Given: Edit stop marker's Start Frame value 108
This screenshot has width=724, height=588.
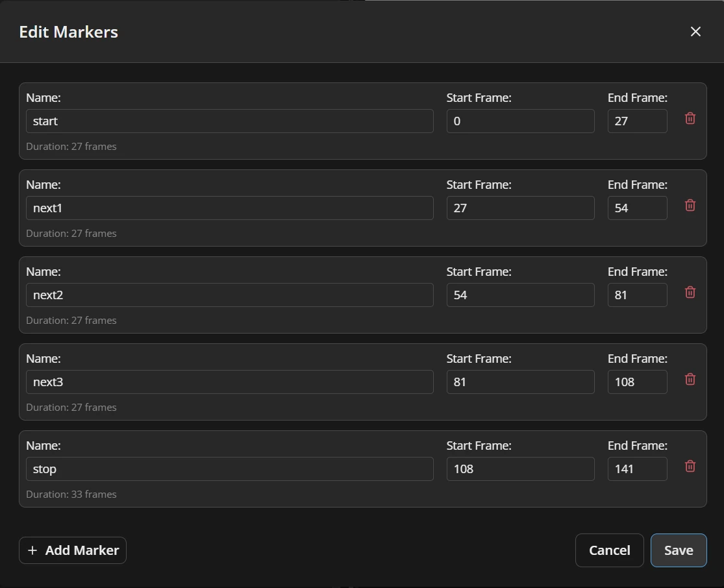Looking at the screenshot, I should click(x=520, y=469).
